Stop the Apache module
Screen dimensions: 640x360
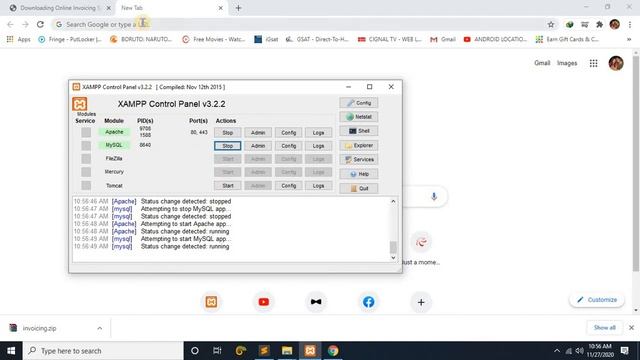pyautogui.click(x=227, y=133)
